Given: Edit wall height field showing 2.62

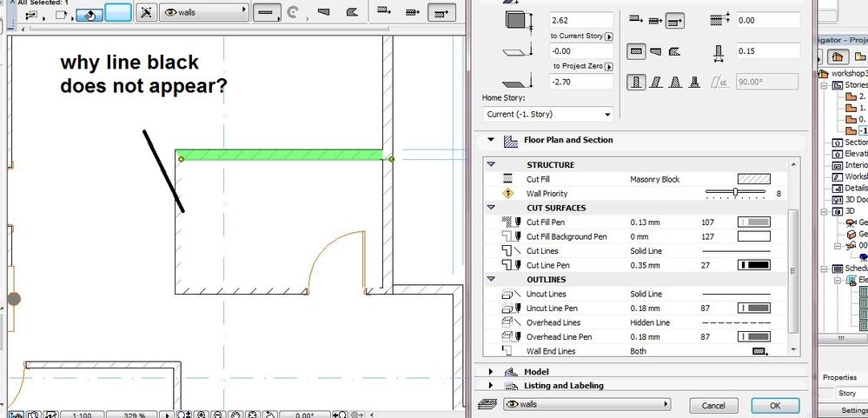Looking at the screenshot, I should tap(581, 21).
